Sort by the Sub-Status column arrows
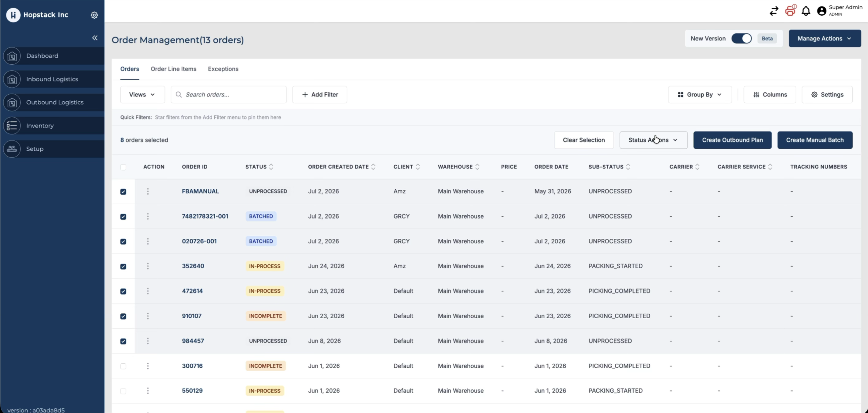The image size is (868, 413). (628, 167)
